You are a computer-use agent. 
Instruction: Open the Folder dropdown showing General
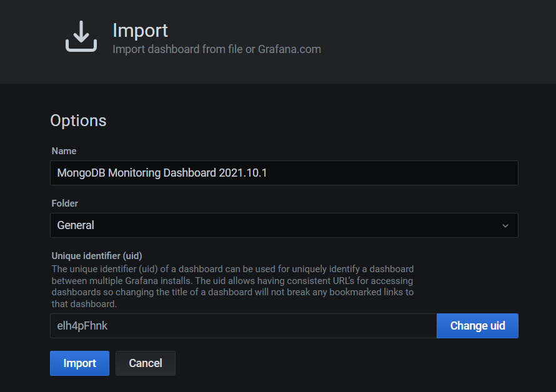pos(284,225)
